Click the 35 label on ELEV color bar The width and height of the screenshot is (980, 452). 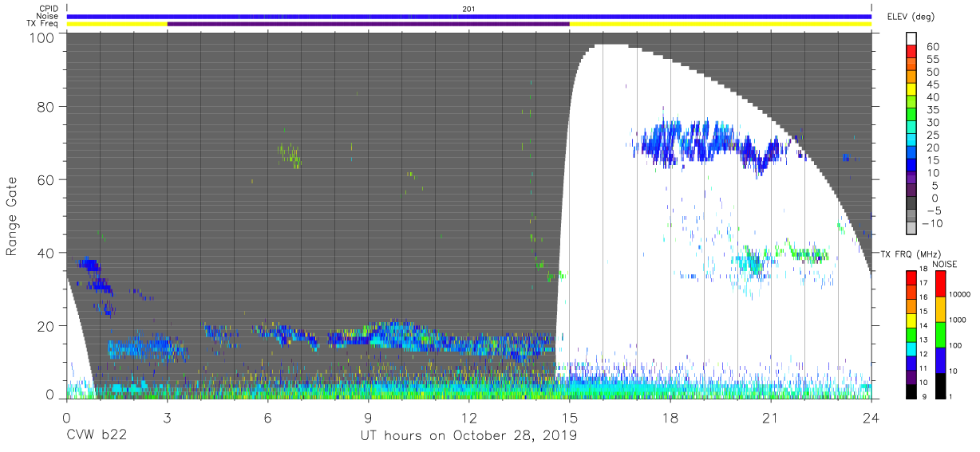[932, 110]
